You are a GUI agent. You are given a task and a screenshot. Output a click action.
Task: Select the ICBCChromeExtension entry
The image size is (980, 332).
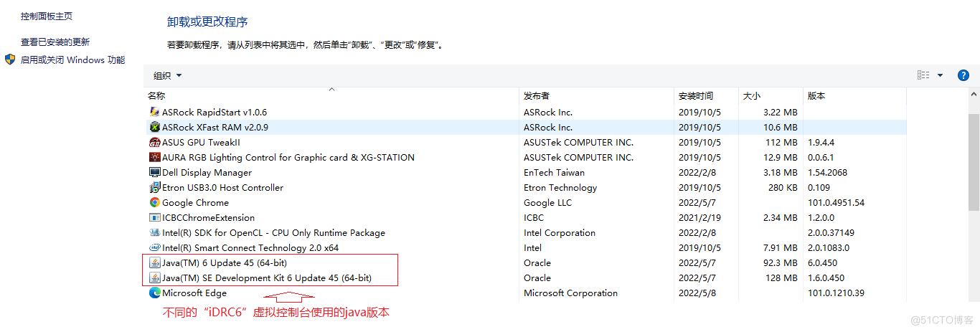526,217
